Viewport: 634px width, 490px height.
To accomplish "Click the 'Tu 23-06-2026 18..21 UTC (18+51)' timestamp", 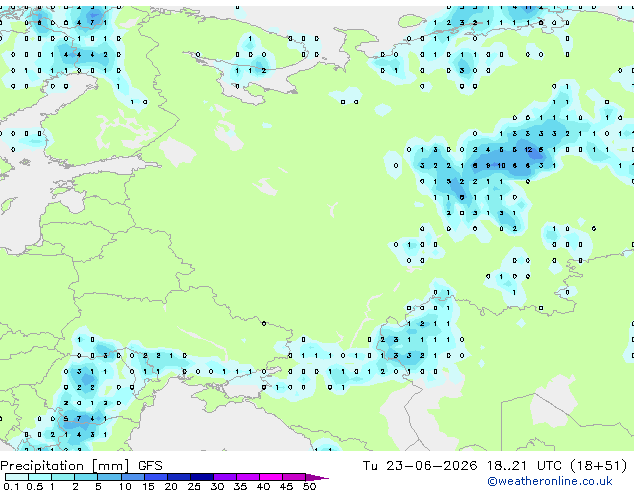I will 495,466.
